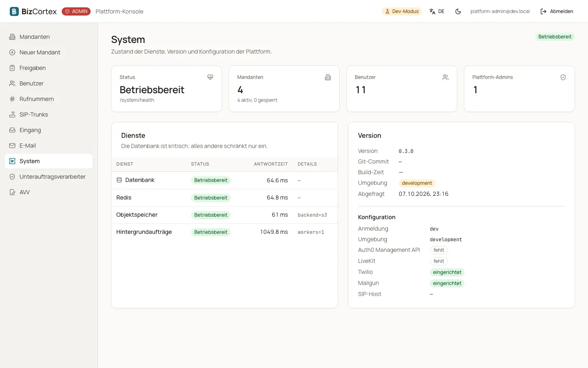Click the Hintergrundaufträge service name

144,232
